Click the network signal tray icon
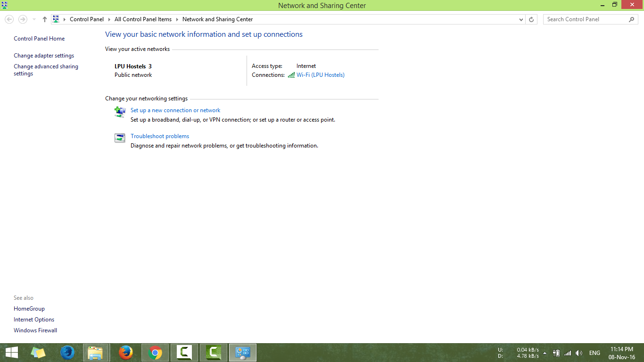 [x=568, y=353]
